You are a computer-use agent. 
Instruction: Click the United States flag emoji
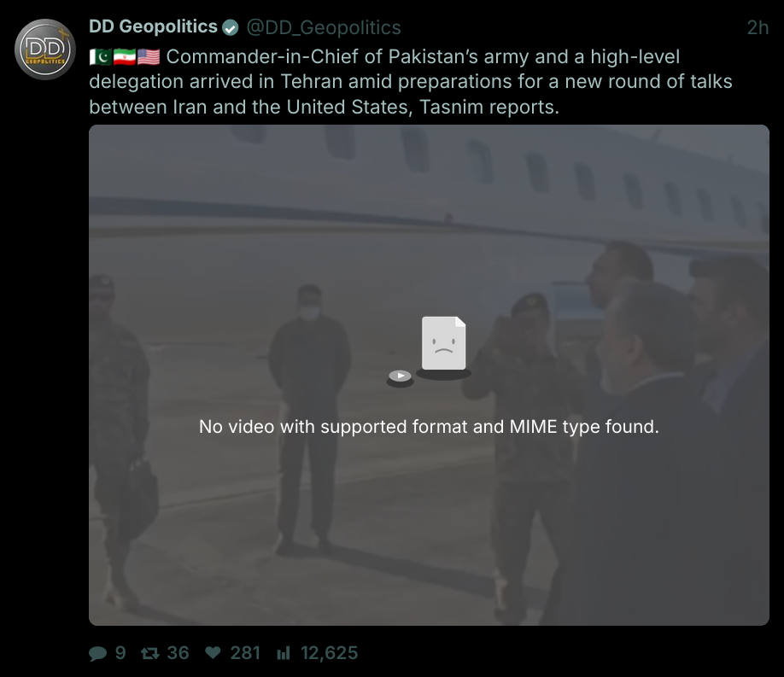[x=148, y=57]
